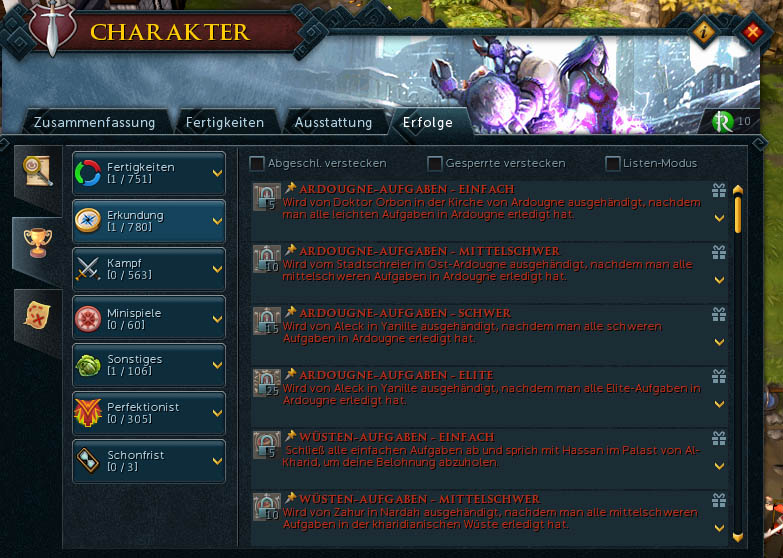Open the Minispiele category
The height and width of the screenshot is (558, 783).
pyautogui.click(x=149, y=318)
